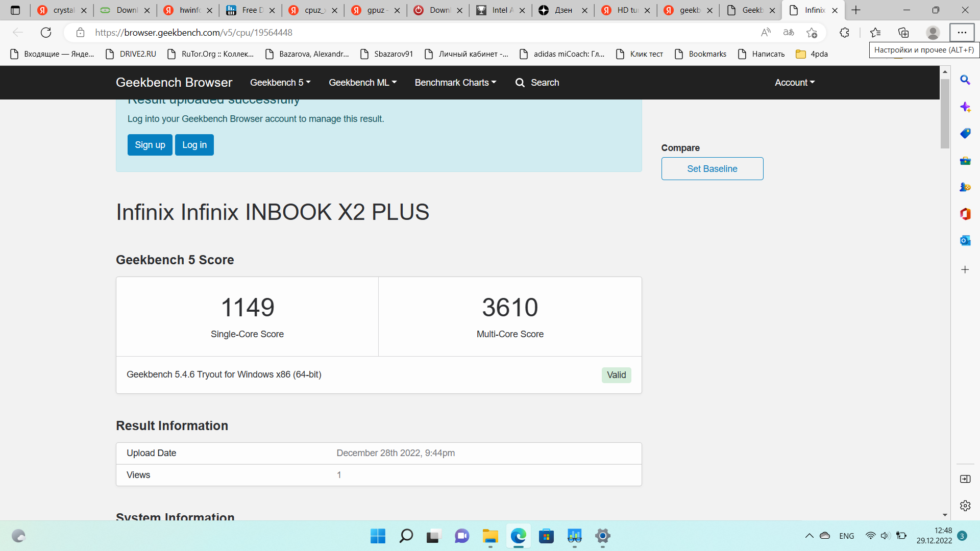Open the Bookmarks bookmark
This screenshot has height=551, width=980.
700,54
